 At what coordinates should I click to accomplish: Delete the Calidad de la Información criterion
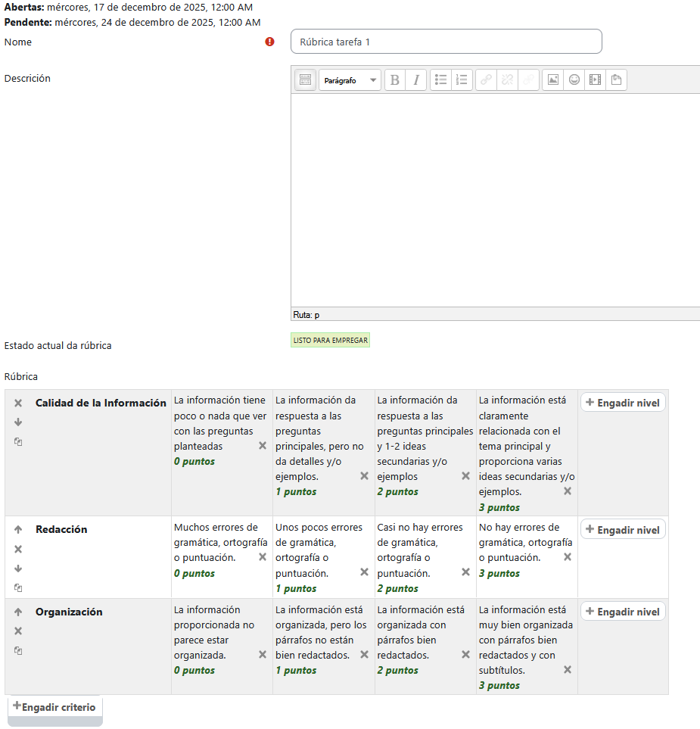(18, 403)
